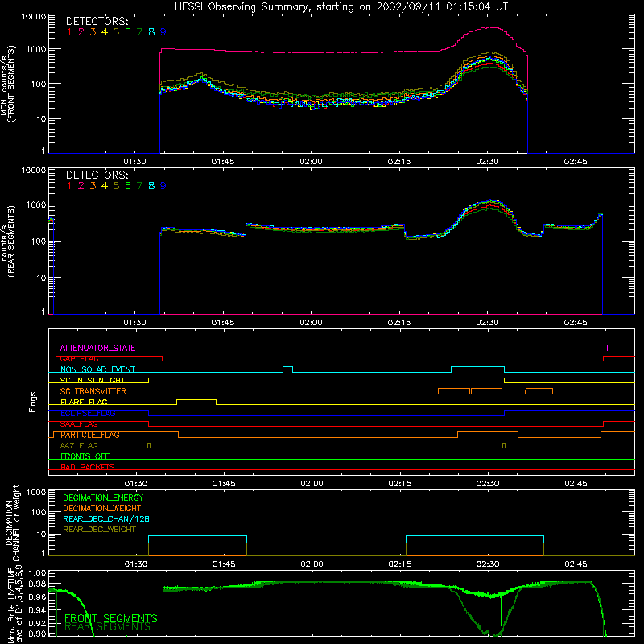644x644 pixels.
Task: Click detector 7 legend number in rear segments plot
Action: [x=139, y=186]
